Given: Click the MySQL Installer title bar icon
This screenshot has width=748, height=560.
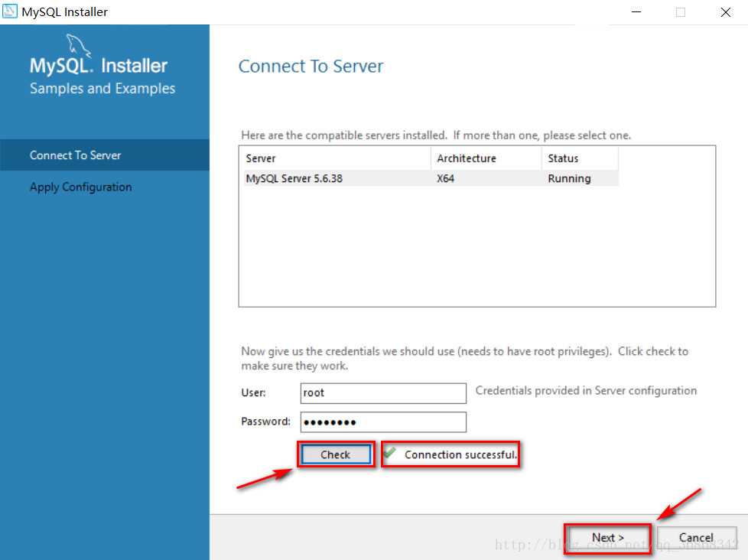Looking at the screenshot, I should tap(9, 11).
